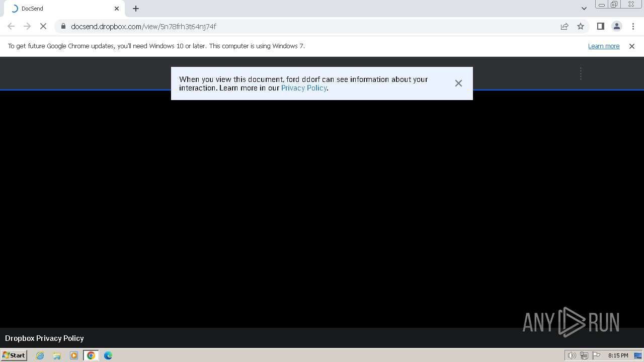The height and width of the screenshot is (362, 644).
Task: Go forward to next page
Action: pyautogui.click(x=27, y=26)
